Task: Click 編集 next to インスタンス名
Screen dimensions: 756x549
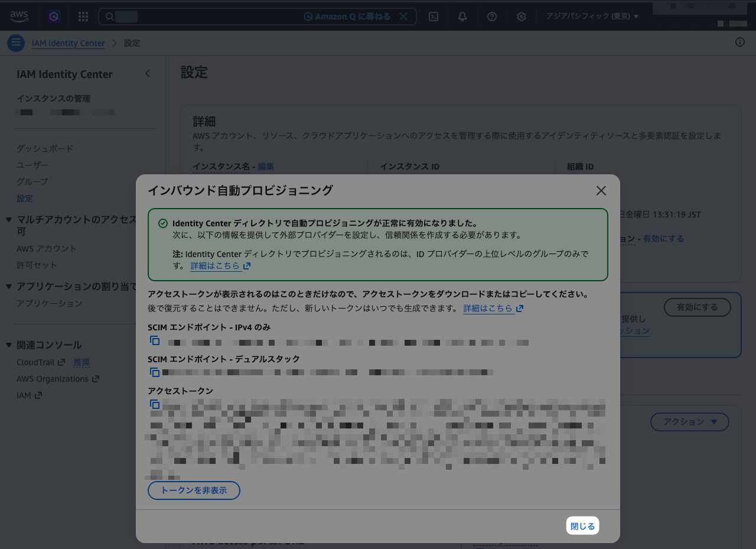Action: [266, 167]
